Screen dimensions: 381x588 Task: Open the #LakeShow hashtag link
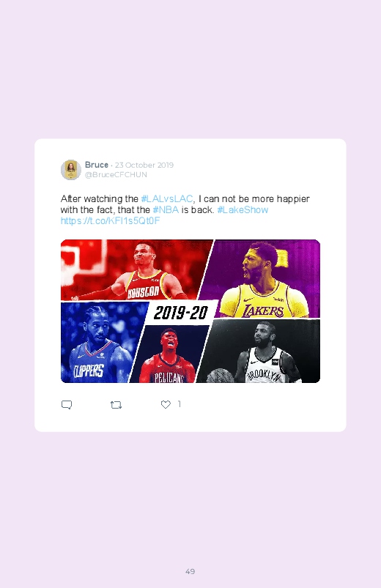coord(243,209)
